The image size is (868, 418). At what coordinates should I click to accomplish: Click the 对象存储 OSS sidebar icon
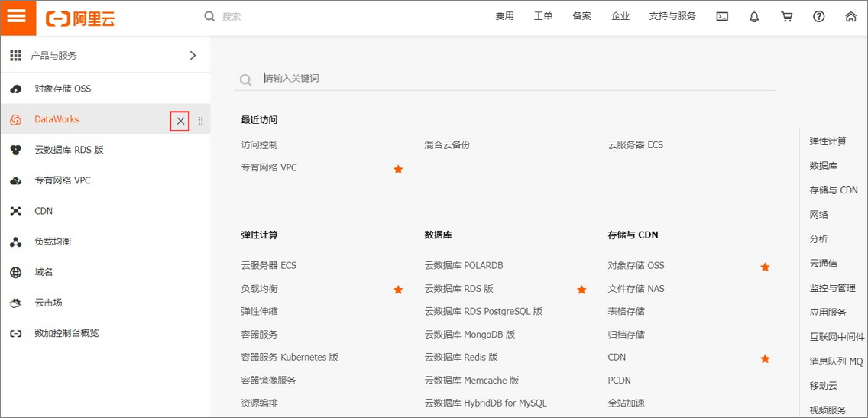click(x=16, y=89)
